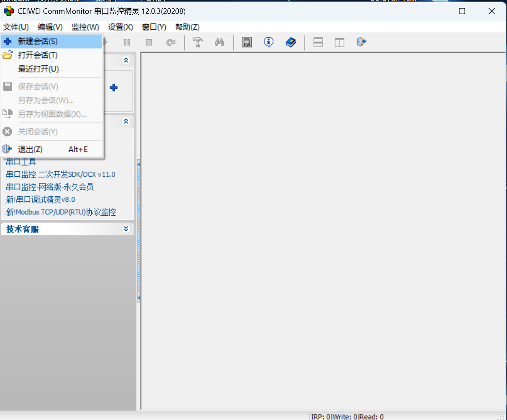Click the horizontal split window icon

[318, 42]
